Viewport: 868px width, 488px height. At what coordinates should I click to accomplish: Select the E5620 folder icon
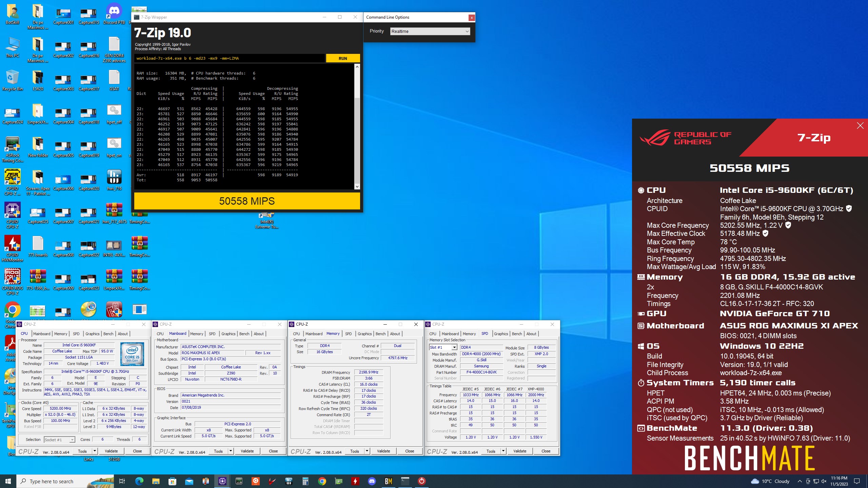point(38,81)
